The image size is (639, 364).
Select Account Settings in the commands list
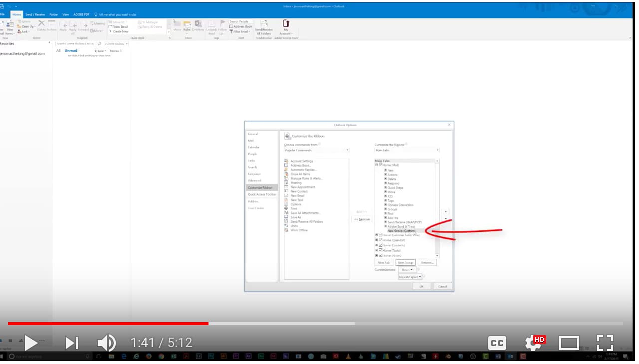point(302,162)
